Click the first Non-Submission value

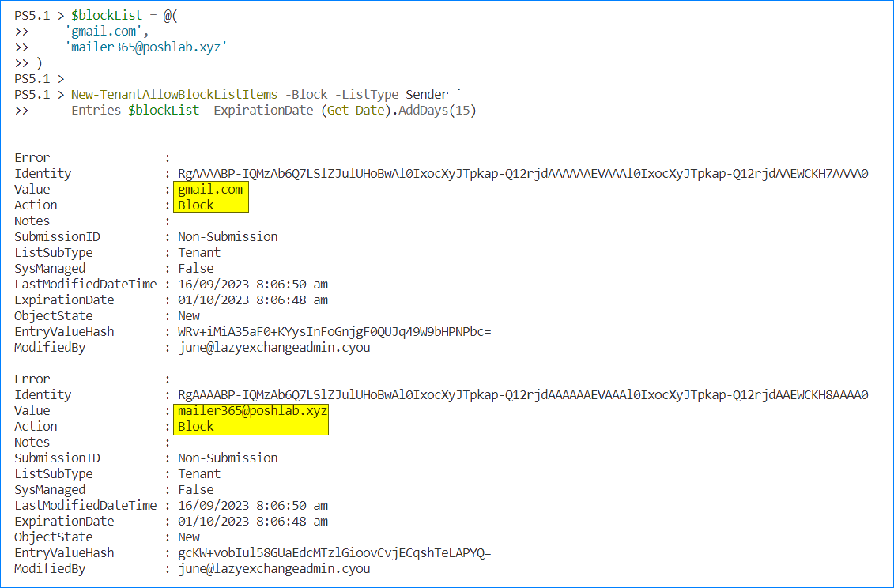[x=228, y=236]
